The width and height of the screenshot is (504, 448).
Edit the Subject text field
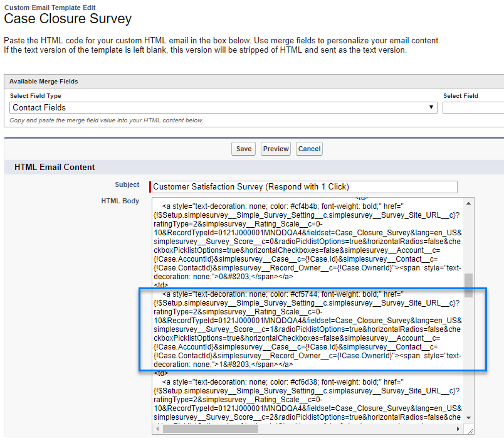click(x=305, y=187)
